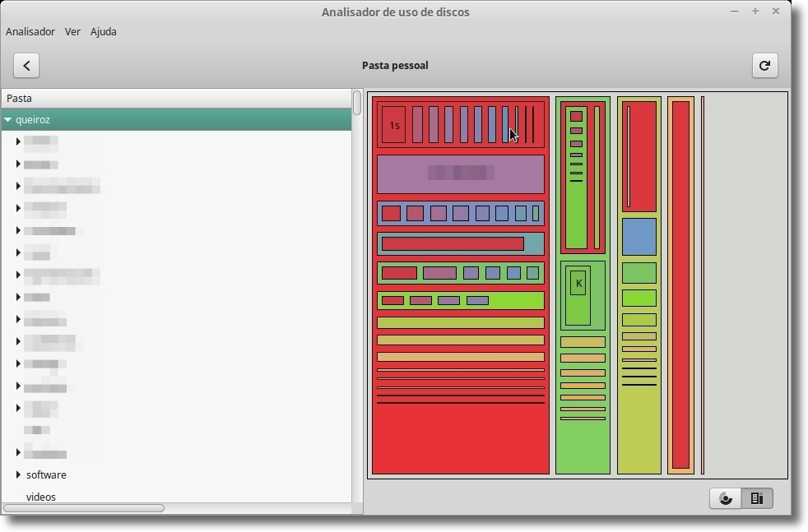Expand the software folder

pos(18,474)
